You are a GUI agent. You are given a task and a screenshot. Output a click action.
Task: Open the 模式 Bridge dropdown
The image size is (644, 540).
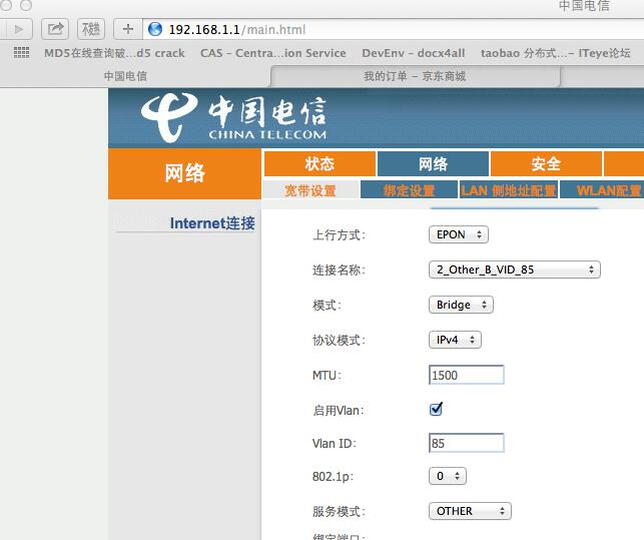click(x=461, y=305)
